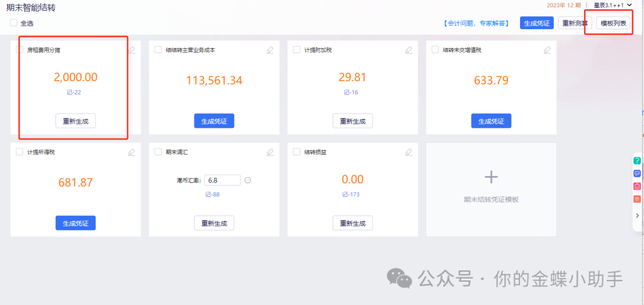
Task: Click the plus icon to add template
Action: click(491, 177)
